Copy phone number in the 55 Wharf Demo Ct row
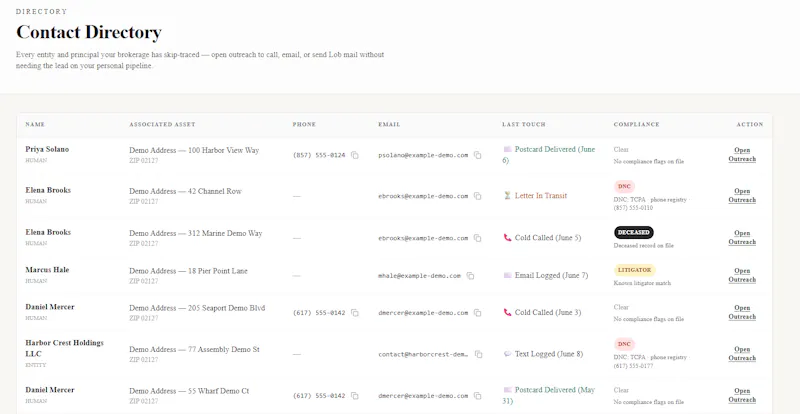Image resolution: width=800 pixels, height=414 pixels. click(355, 396)
